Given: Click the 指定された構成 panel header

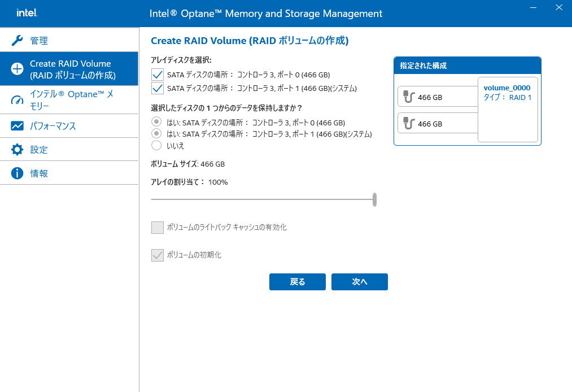Looking at the screenshot, I should point(468,66).
